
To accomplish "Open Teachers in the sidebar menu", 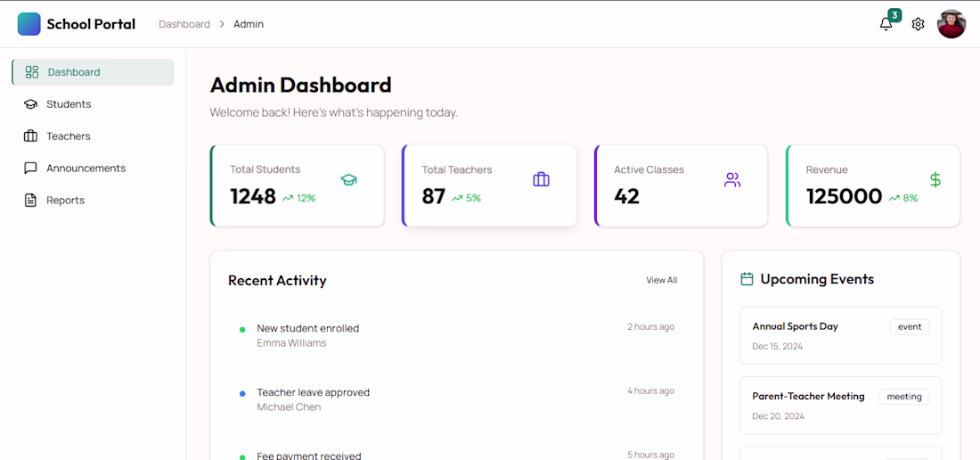I will 93,136.
